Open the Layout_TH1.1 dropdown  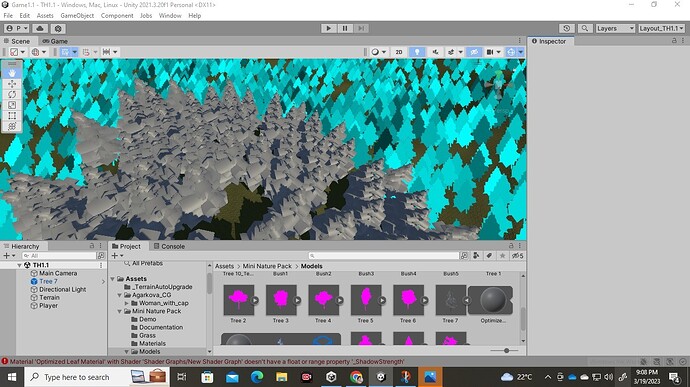pos(661,28)
